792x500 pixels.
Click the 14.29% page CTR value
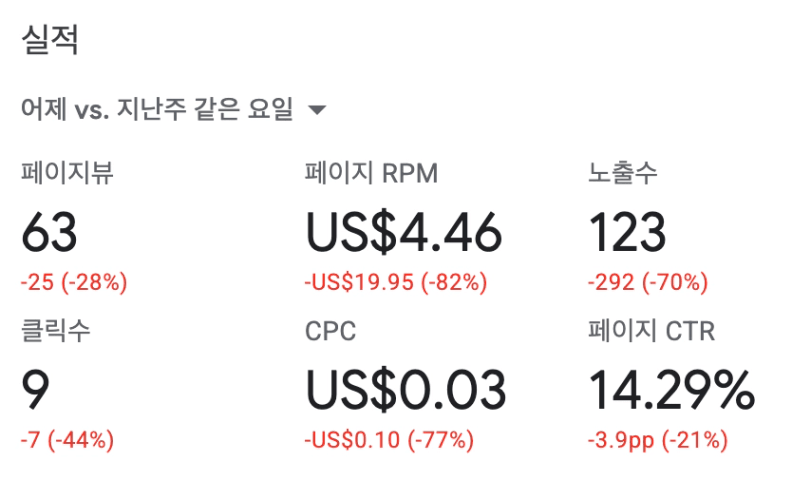click(671, 390)
